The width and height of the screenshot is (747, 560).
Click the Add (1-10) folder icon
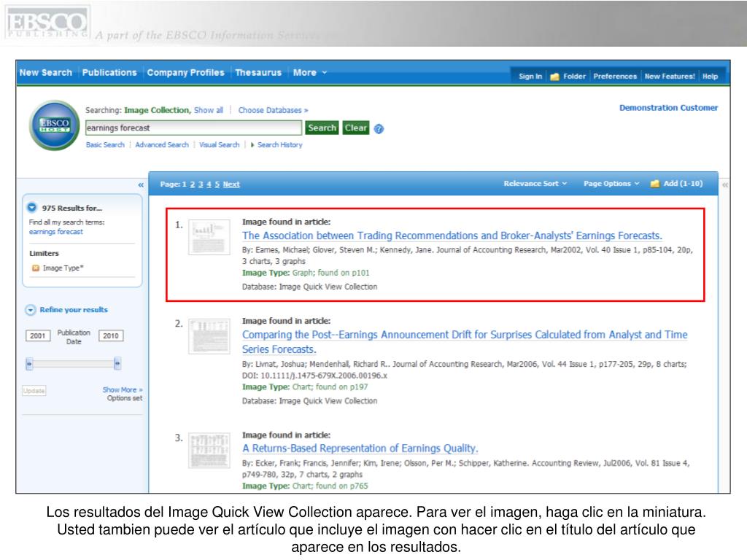coord(655,184)
